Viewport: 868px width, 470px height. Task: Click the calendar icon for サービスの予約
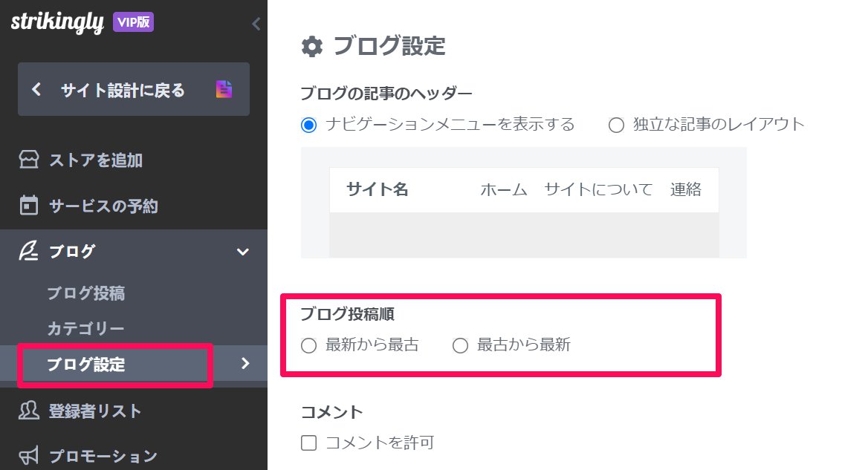29,205
